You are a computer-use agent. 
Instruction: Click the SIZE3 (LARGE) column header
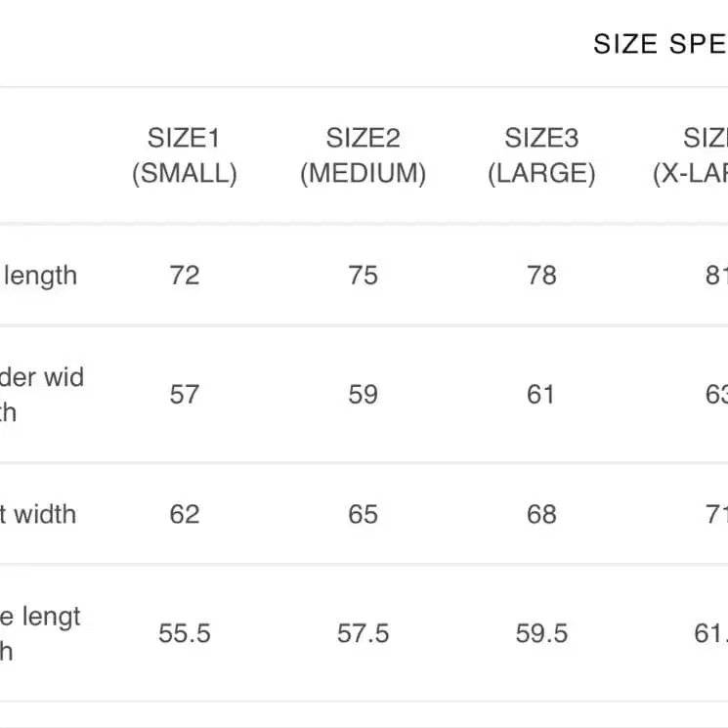541,156
